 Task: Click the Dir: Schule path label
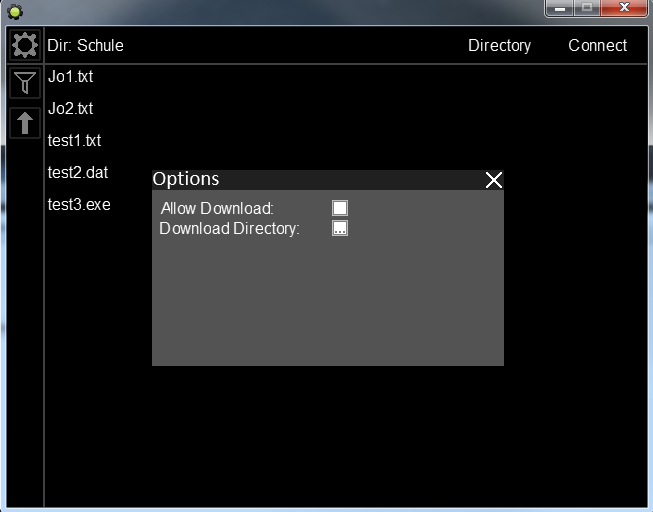pyautogui.click(x=85, y=45)
